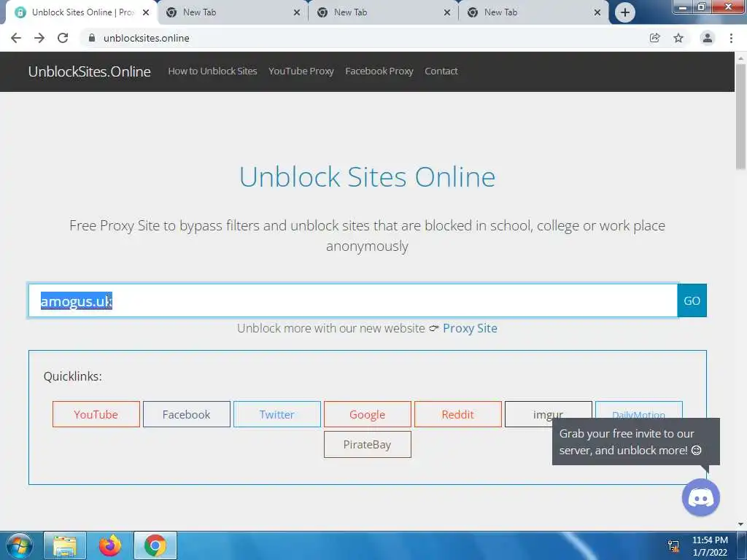Click the YouTube quicklink
This screenshot has width=747, height=560.
tap(96, 414)
